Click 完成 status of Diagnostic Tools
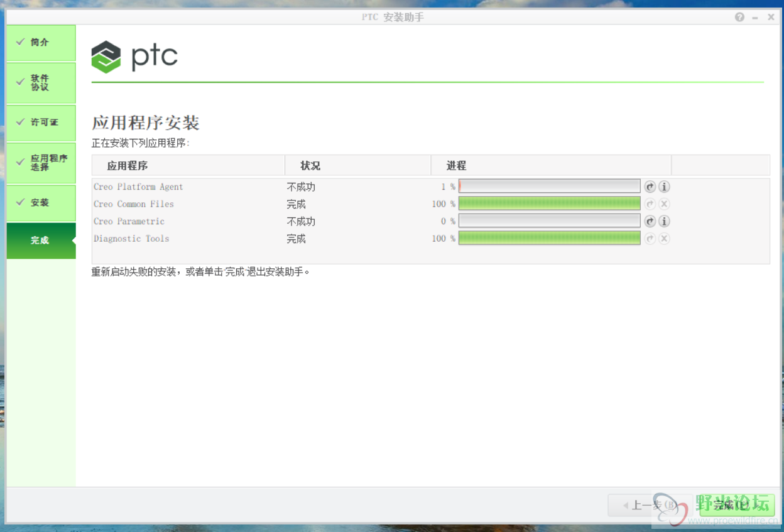 point(296,238)
